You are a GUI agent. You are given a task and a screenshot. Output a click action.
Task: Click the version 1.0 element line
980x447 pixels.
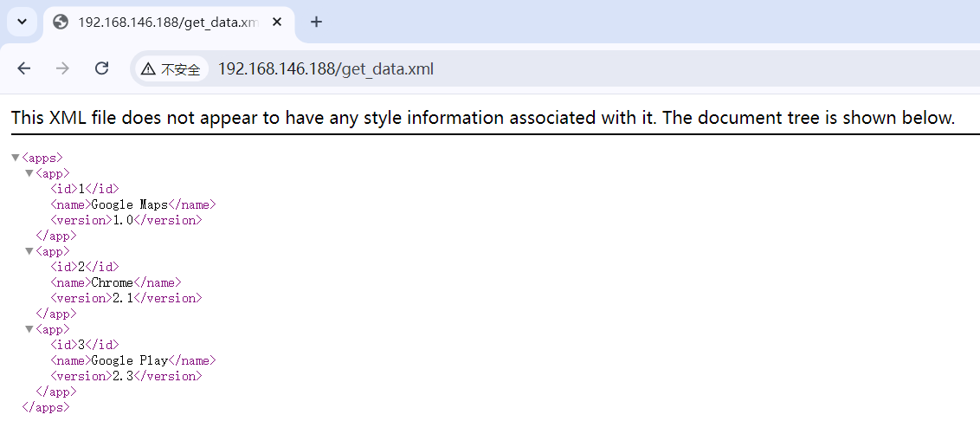click(x=126, y=220)
